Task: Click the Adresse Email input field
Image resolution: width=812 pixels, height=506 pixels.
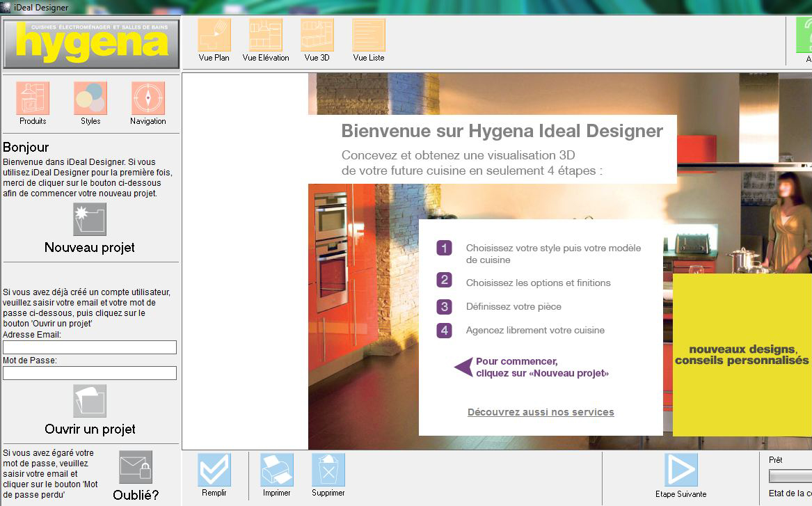Action: pos(90,347)
